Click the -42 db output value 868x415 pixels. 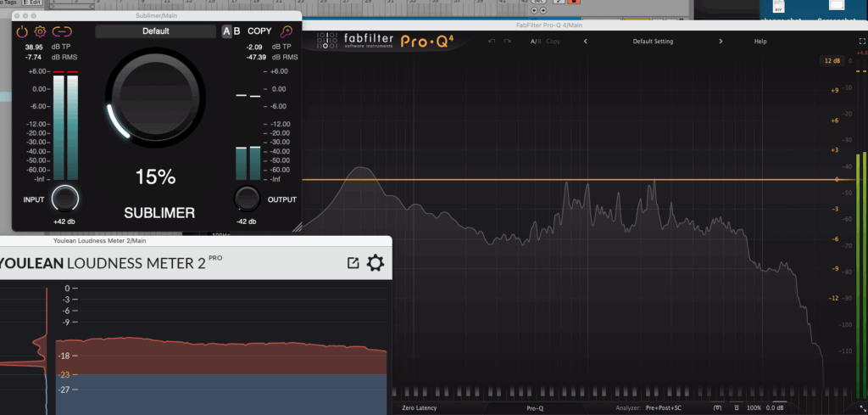pyautogui.click(x=247, y=222)
